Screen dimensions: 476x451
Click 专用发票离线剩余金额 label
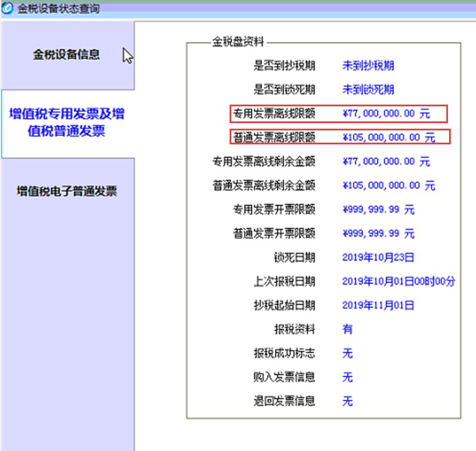[264, 161]
